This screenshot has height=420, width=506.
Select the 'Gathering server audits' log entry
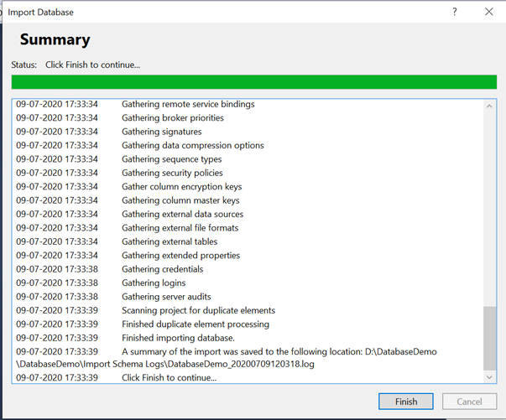pyautogui.click(x=166, y=297)
